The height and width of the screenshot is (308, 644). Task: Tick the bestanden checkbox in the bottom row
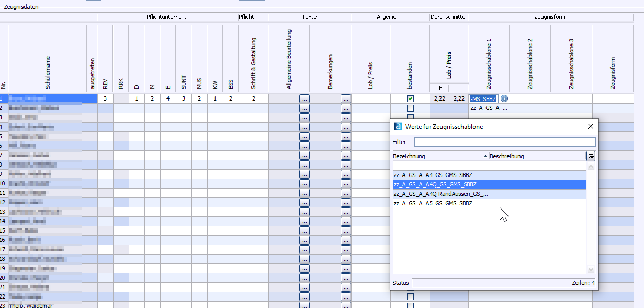(410, 305)
